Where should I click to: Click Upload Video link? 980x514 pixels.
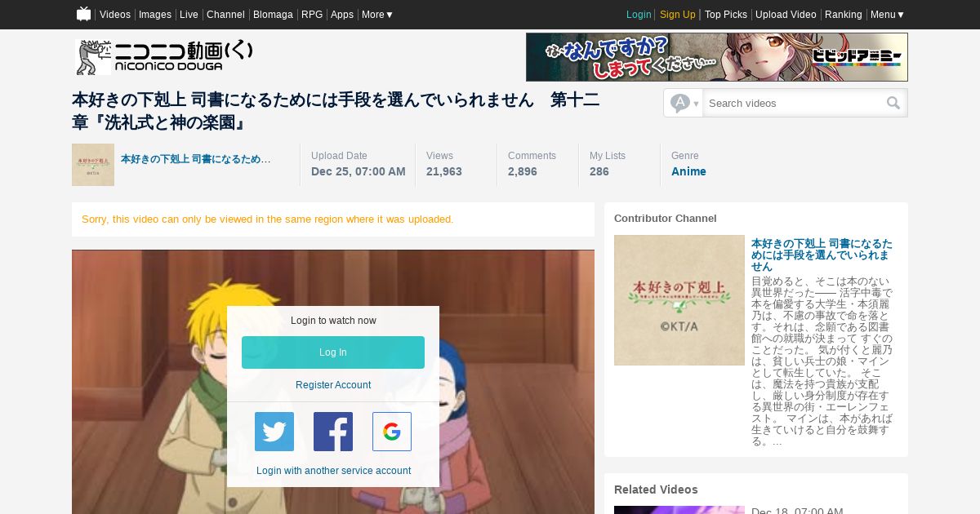pos(786,15)
